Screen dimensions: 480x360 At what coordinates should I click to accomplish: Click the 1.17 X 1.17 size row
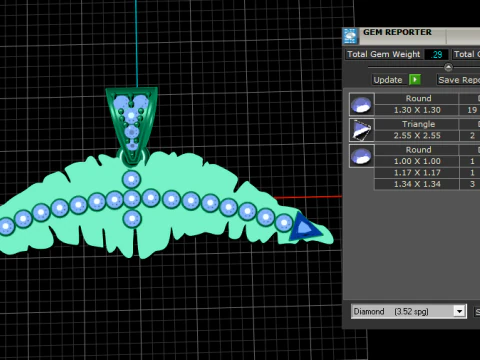pos(417,173)
